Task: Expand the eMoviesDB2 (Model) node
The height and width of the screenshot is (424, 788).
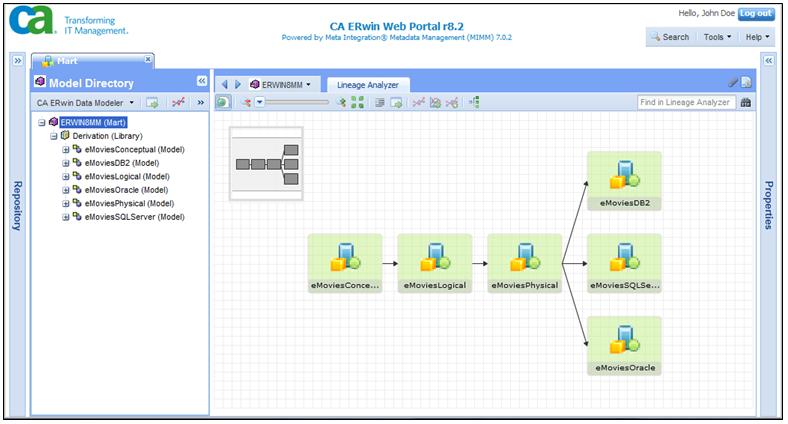Action: coord(65,163)
